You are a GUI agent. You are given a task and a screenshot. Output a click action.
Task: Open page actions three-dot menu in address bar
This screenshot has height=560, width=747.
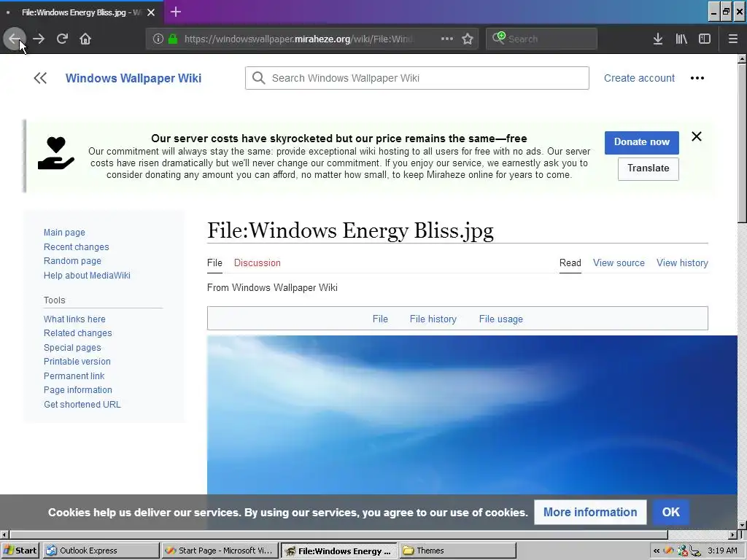point(447,39)
